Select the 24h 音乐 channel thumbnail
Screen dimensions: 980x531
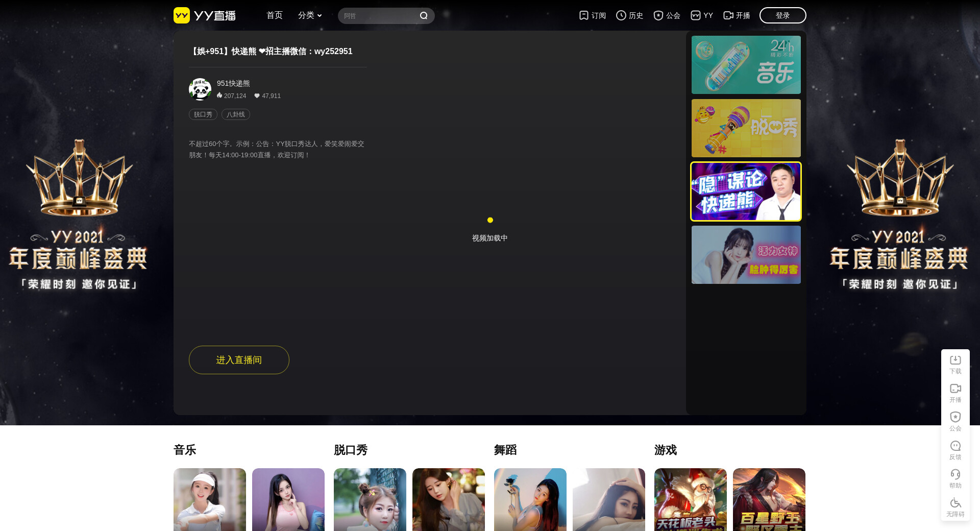[746, 65]
